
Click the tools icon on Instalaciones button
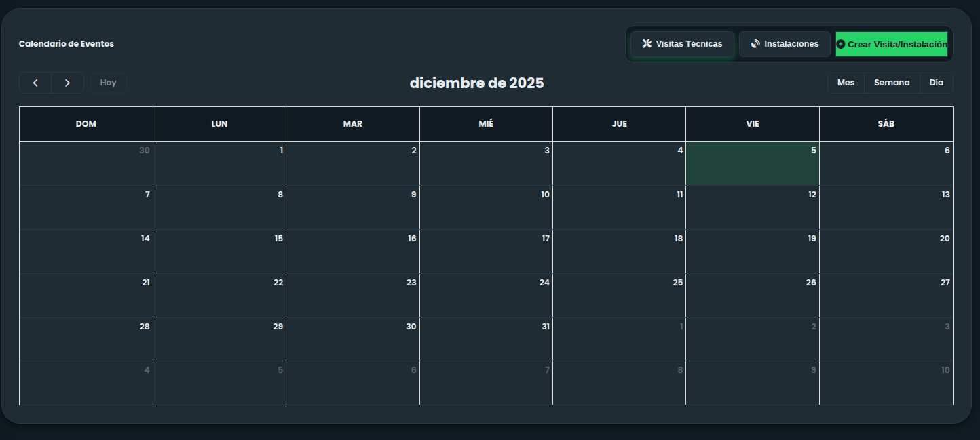pyautogui.click(x=755, y=43)
